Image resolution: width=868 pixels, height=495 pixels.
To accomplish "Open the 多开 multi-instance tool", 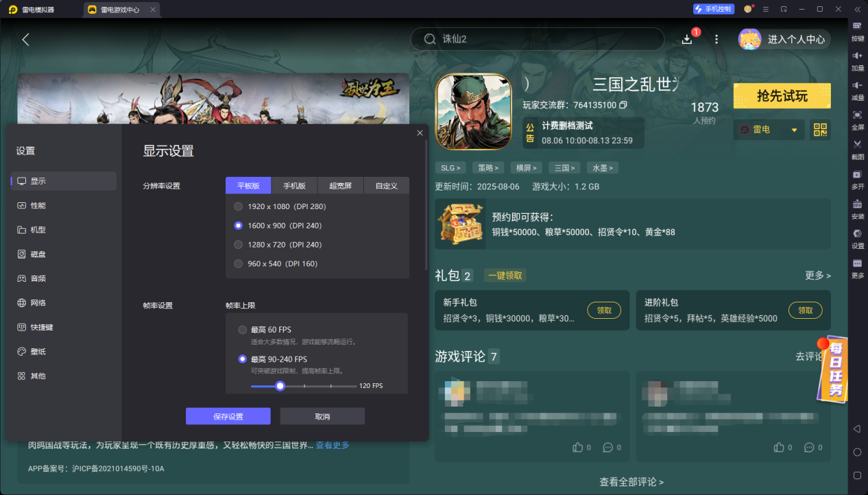I will click(x=857, y=178).
